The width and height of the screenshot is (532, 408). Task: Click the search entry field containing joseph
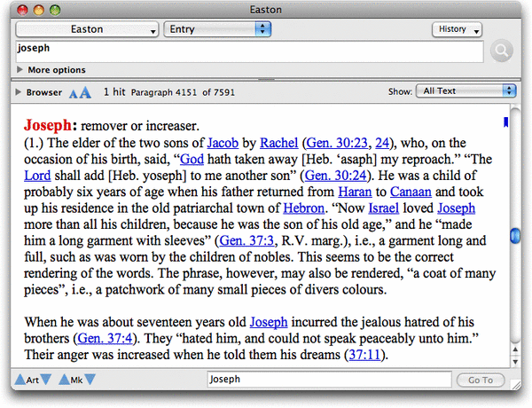(x=249, y=52)
